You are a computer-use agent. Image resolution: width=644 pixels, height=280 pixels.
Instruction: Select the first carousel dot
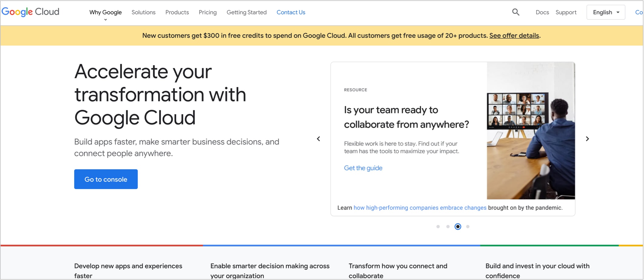pyautogui.click(x=438, y=227)
